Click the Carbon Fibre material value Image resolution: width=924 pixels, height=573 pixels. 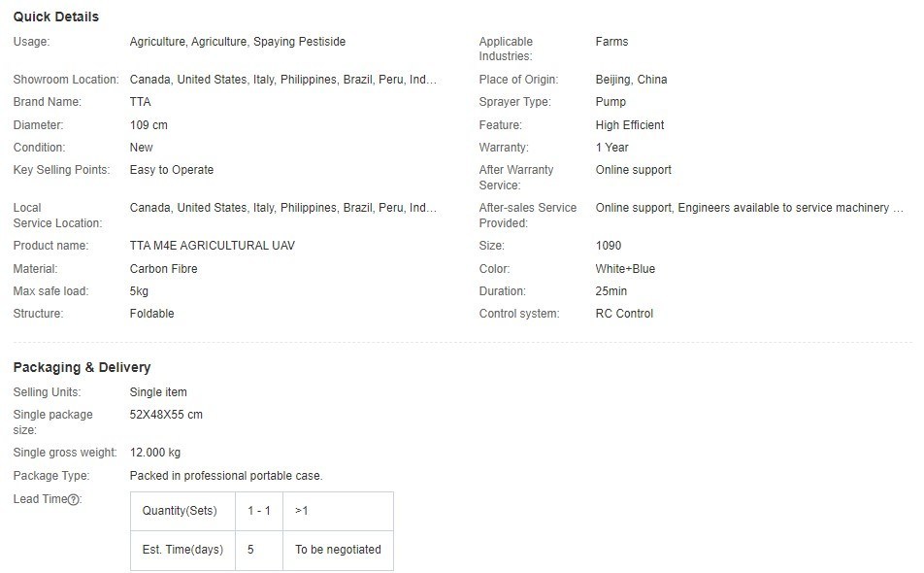coord(164,269)
